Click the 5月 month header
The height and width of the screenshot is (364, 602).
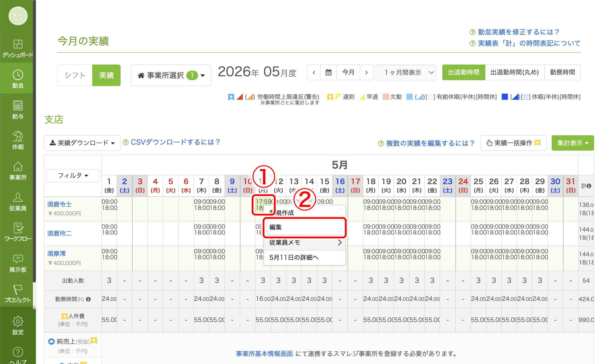tap(340, 165)
